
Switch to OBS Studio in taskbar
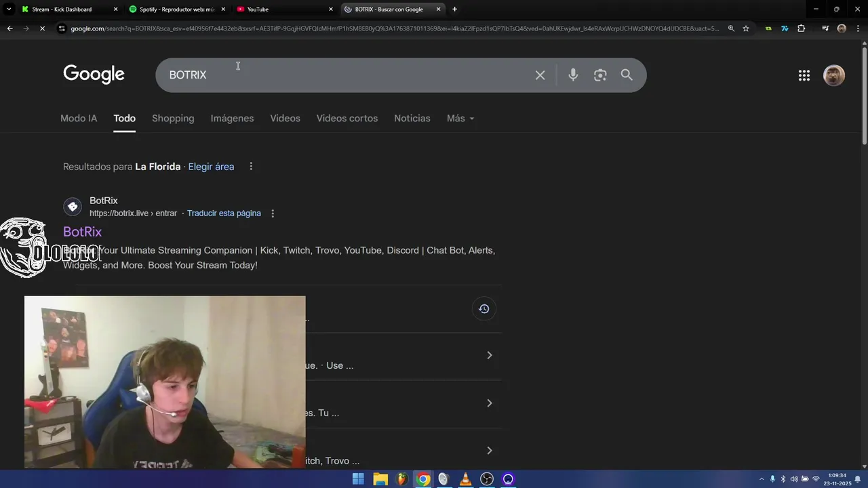487,479
